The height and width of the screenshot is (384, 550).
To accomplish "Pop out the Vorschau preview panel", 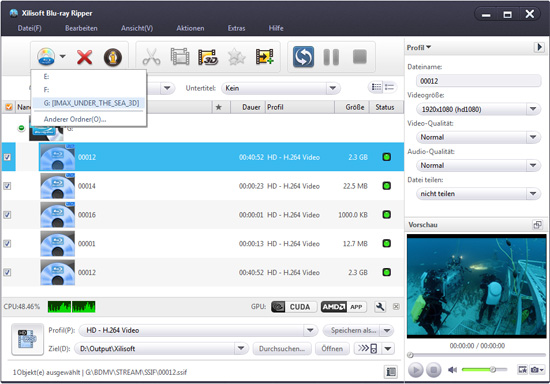I will pos(537,225).
